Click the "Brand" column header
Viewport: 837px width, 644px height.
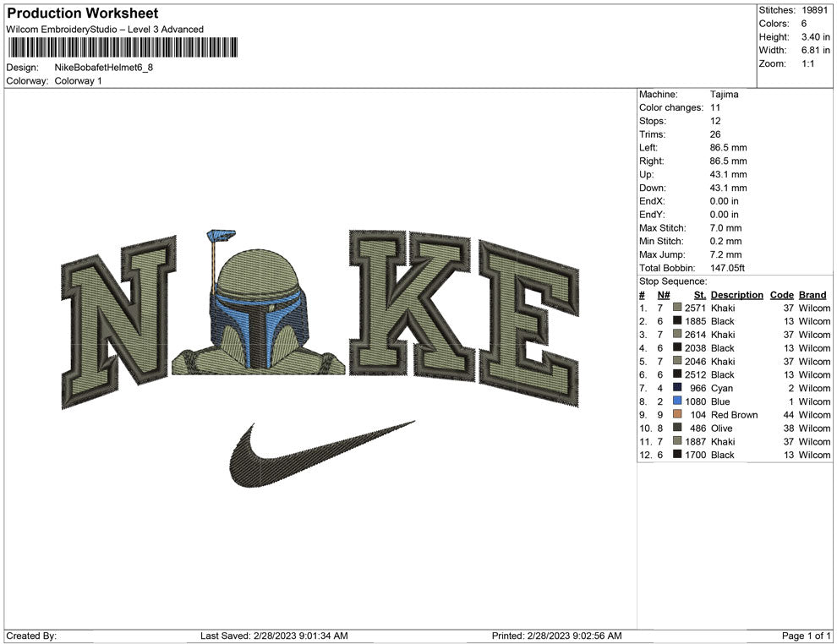tap(812, 294)
